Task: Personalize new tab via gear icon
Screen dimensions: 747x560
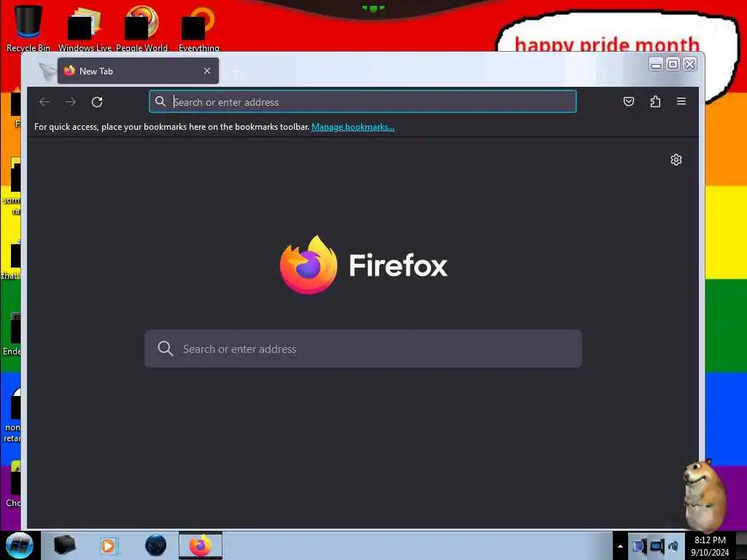Action: click(x=676, y=160)
